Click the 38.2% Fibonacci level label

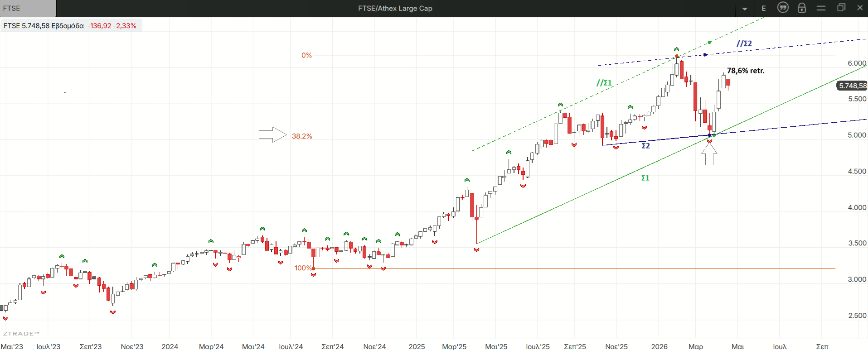tap(302, 136)
